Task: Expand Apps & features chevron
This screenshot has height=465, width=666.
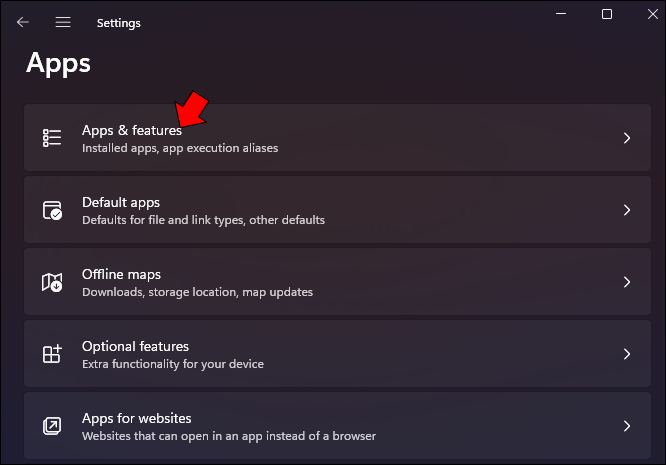Action: pos(627,138)
